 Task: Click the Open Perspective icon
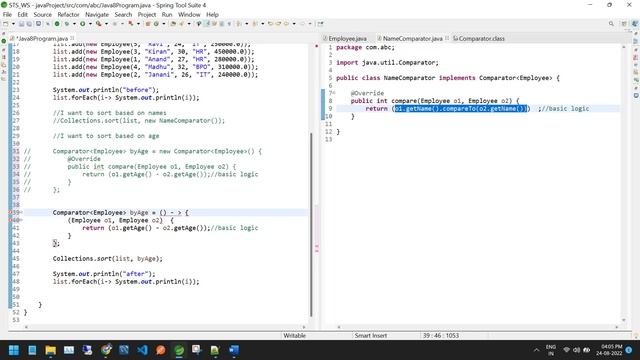point(624,24)
